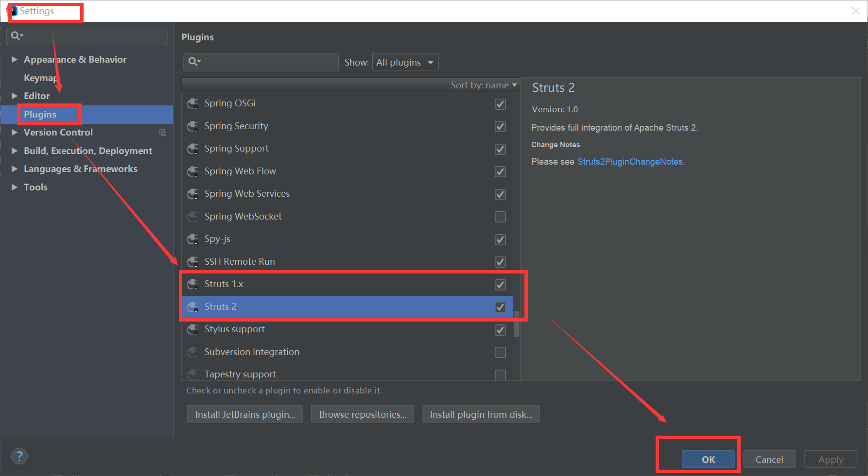The width and height of the screenshot is (868, 476).
Task: Open the Tools settings category
Action: pyautogui.click(x=36, y=187)
